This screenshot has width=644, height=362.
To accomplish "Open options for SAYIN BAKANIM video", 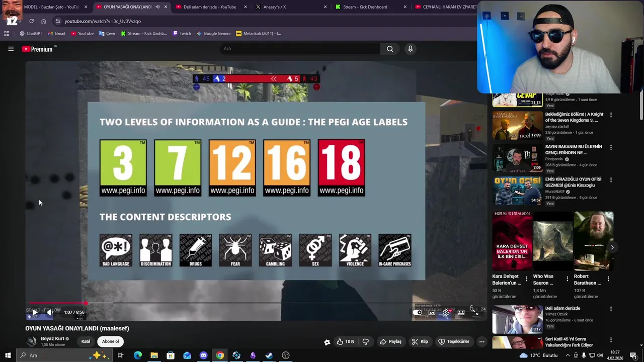I will [611, 147].
